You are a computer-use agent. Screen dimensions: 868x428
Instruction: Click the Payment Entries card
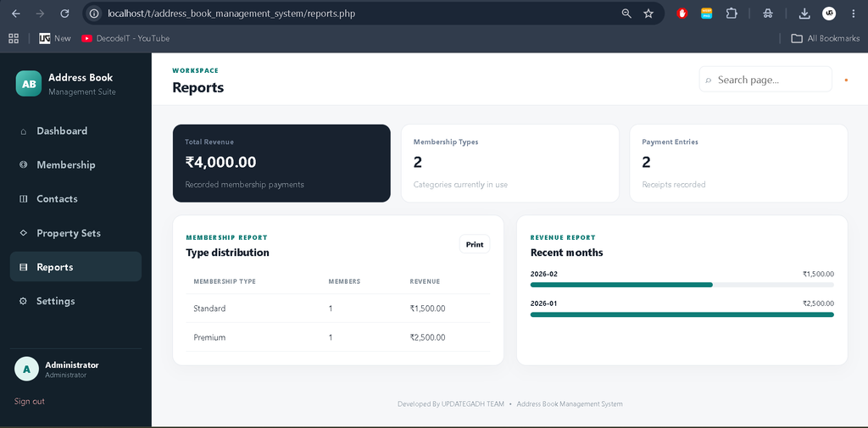point(738,164)
